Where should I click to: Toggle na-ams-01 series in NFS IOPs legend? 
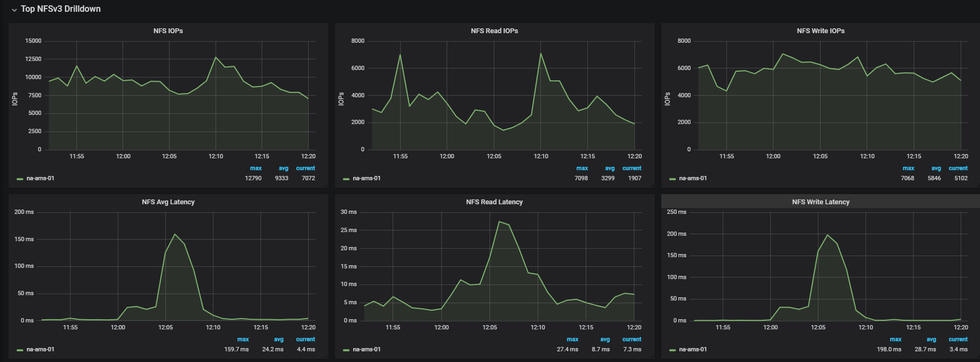[40, 179]
